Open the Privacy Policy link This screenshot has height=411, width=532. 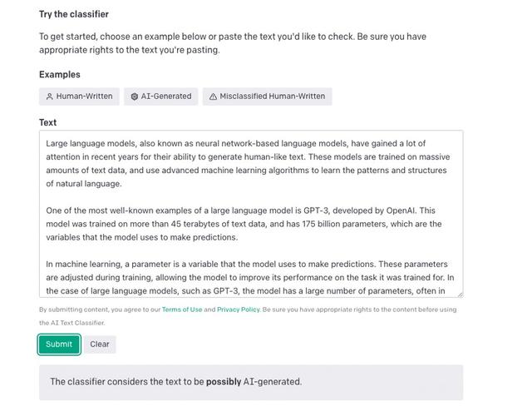(x=239, y=309)
